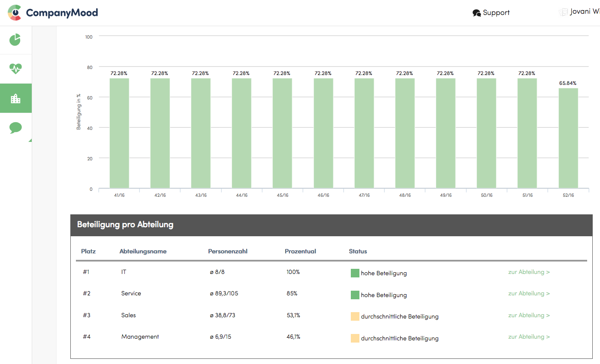Select the bar for week 52/16
The height and width of the screenshot is (364, 600).
(x=568, y=138)
